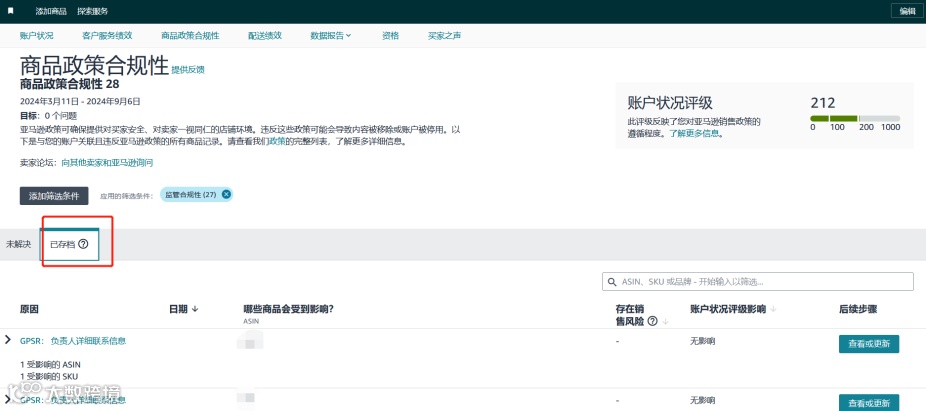Open 配送绩效 tab
926x411 pixels.
coord(265,36)
